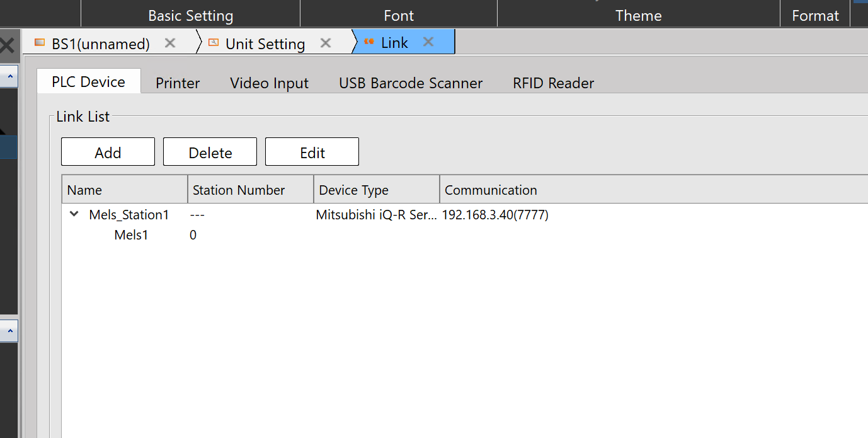
Task: Close the left side panel with X
Action: (7, 45)
